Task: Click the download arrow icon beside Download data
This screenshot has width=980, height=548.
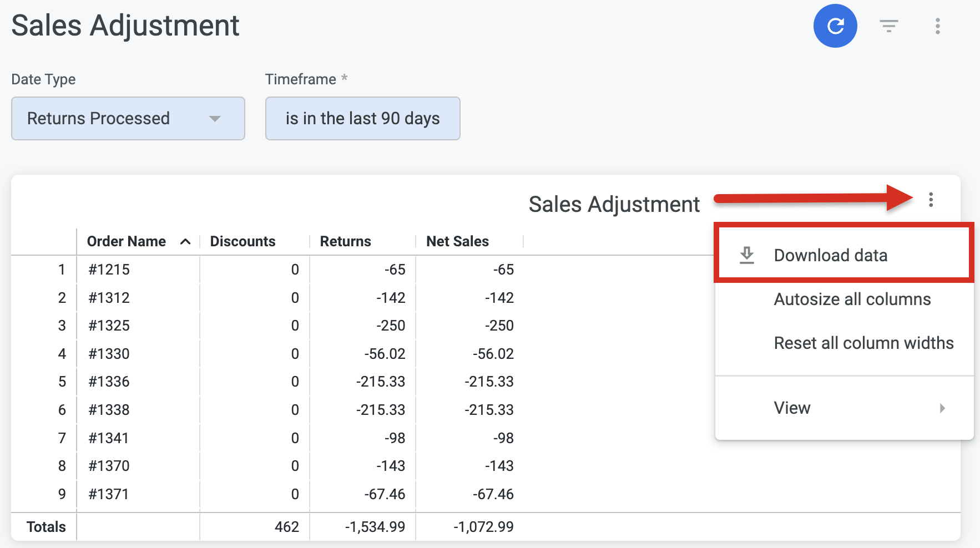Action: click(746, 255)
